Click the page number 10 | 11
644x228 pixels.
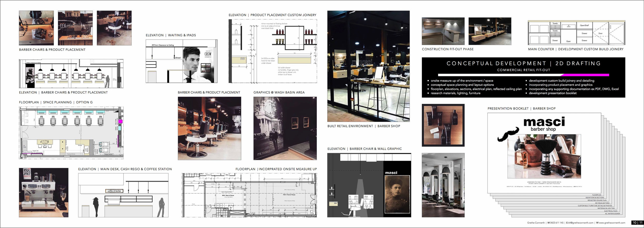(x=638, y=223)
